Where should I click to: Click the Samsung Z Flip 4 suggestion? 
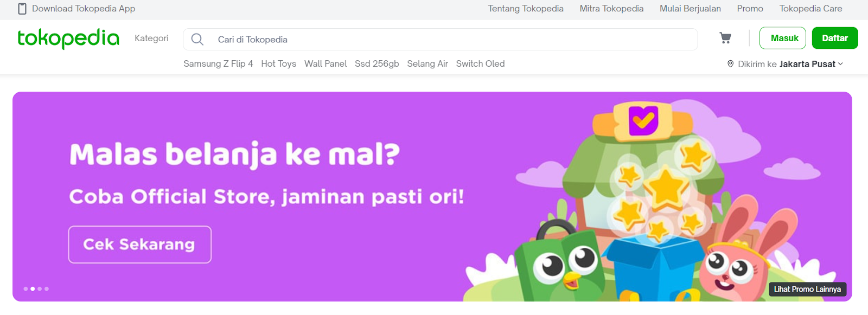point(218,63)
